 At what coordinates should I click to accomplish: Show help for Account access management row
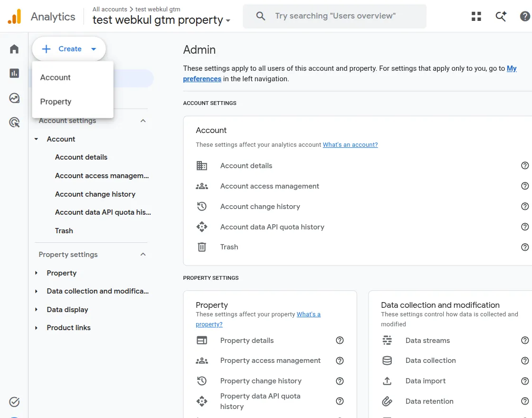[x=525, y=186]
